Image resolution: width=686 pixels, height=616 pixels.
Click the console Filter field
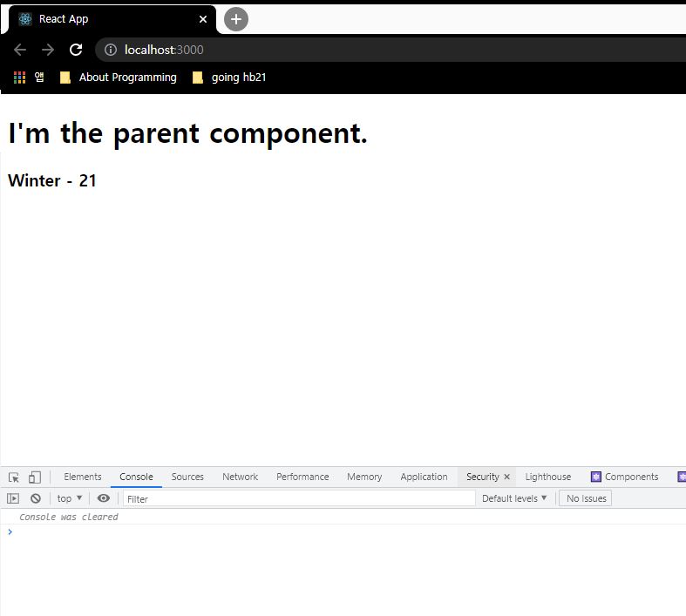(x=299, y=499)
